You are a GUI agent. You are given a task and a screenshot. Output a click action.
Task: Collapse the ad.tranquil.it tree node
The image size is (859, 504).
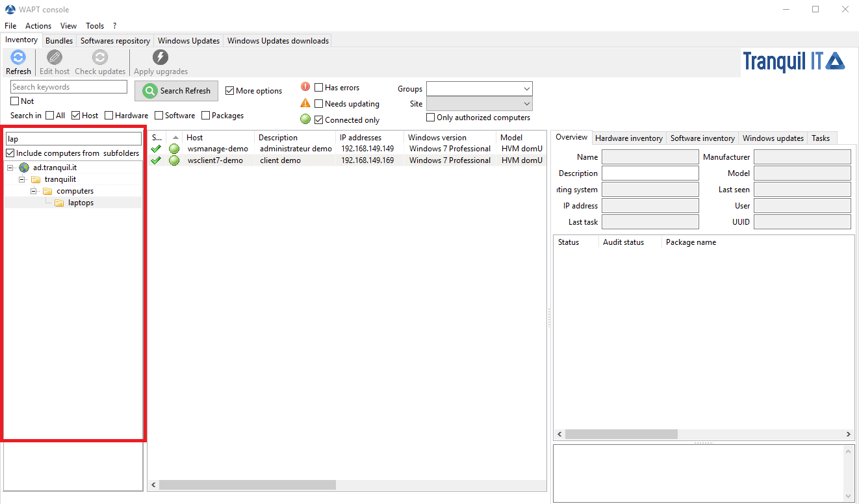point(10,168)
